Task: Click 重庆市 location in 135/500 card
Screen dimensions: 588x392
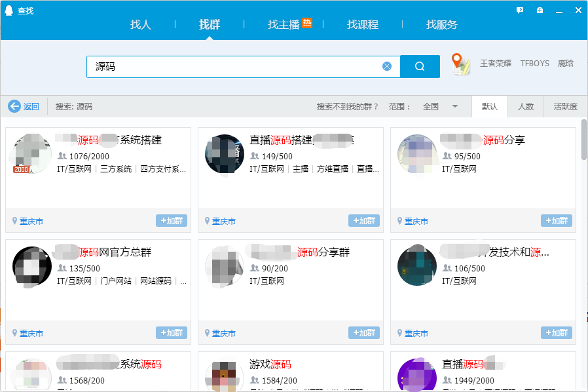Action: (x=31, y=334)
